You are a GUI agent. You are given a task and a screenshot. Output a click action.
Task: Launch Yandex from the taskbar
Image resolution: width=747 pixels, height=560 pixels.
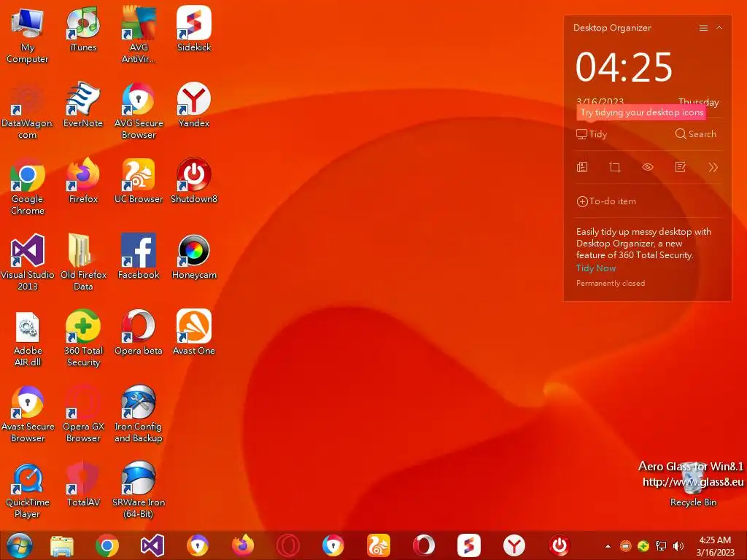pyautogui.click(x=514, y=545)
